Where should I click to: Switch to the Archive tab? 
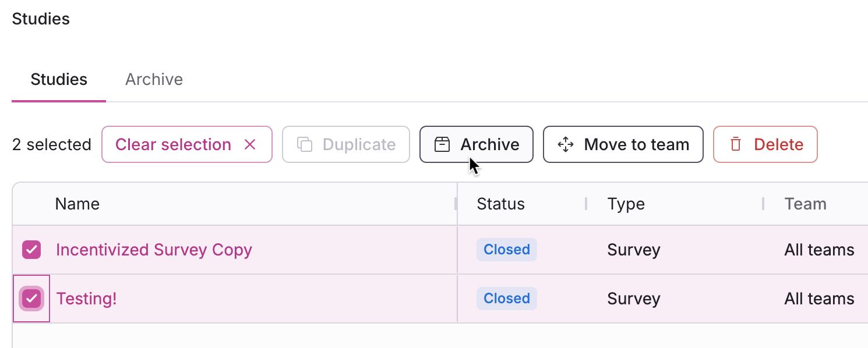154,79
